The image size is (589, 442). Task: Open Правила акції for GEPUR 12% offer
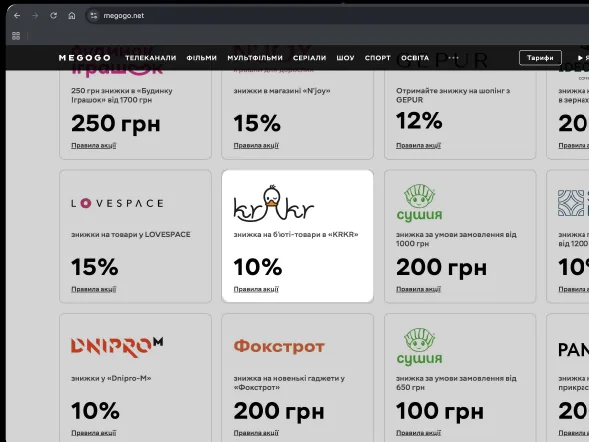point(418,145)
